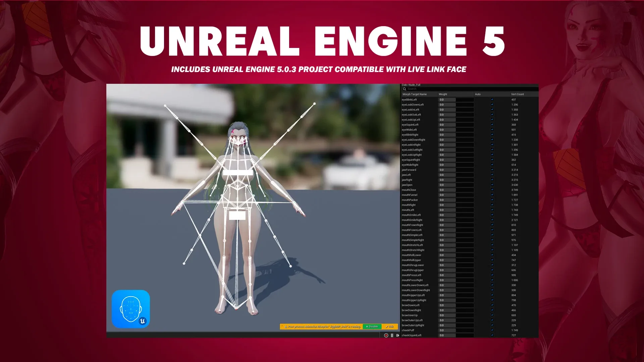Toggle Auto checkbox for mouthSmileLeft

click(x=492, y=215)
